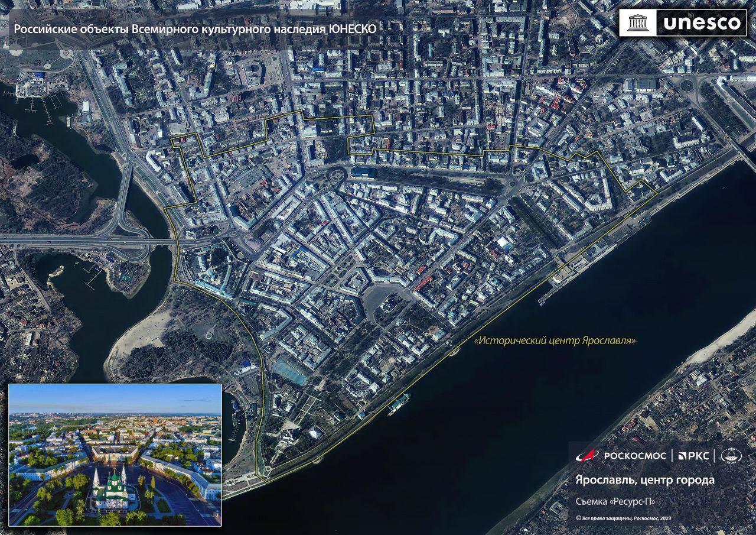Click the 'unesco' wordmark text
756x535 pixels.
702,23
